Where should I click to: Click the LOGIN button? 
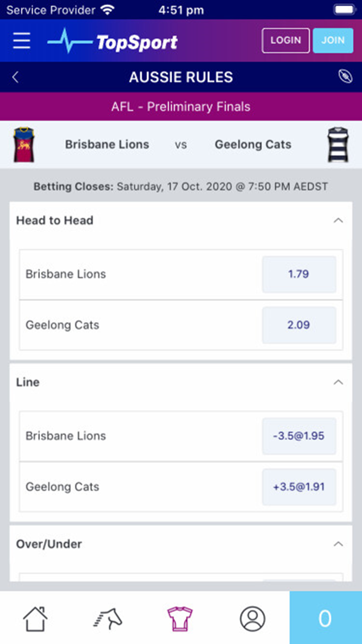(x=286, y=41)
